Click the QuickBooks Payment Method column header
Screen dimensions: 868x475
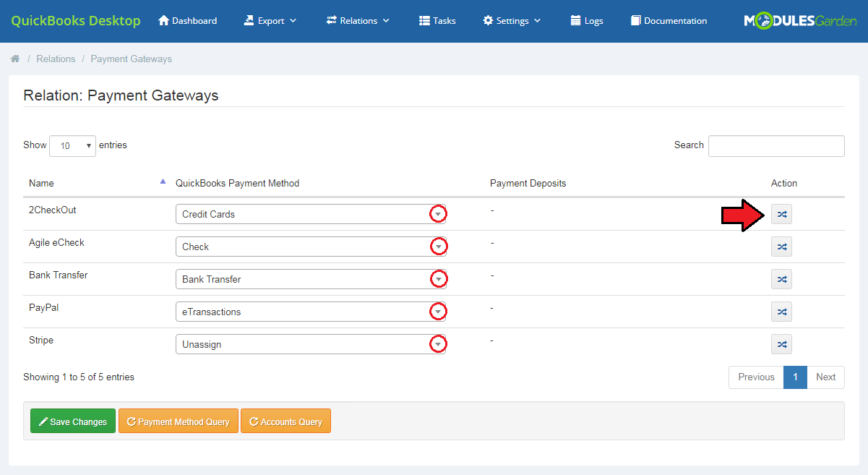point(237,183)
